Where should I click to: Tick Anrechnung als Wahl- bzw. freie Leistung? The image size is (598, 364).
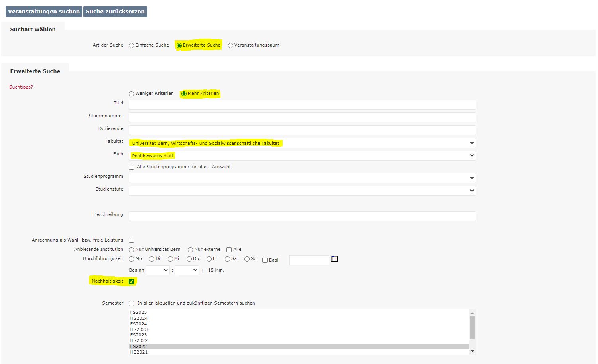pos(132,240)
